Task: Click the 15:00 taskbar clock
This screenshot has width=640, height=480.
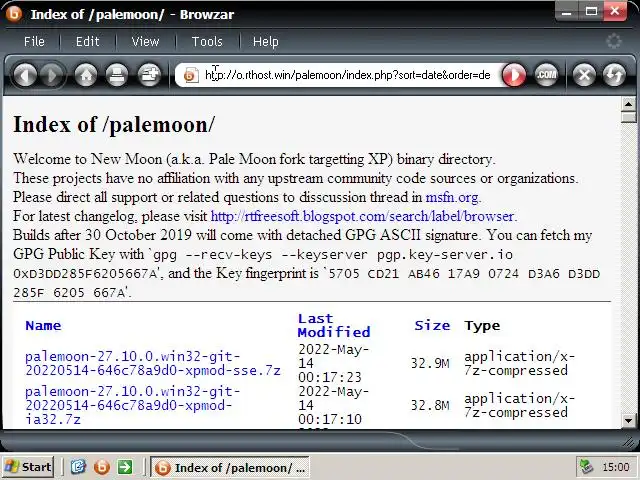Action: 616,467
